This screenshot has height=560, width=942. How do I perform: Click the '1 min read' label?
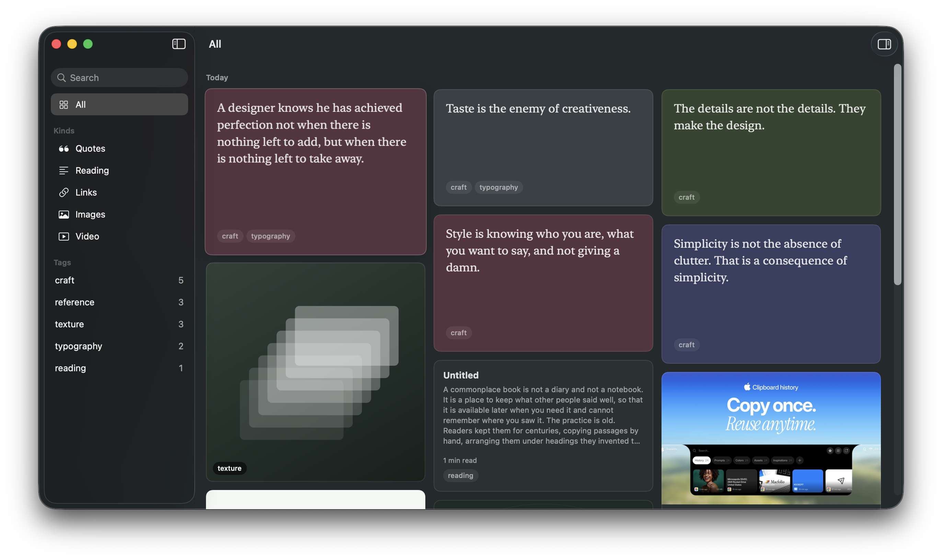459,460
